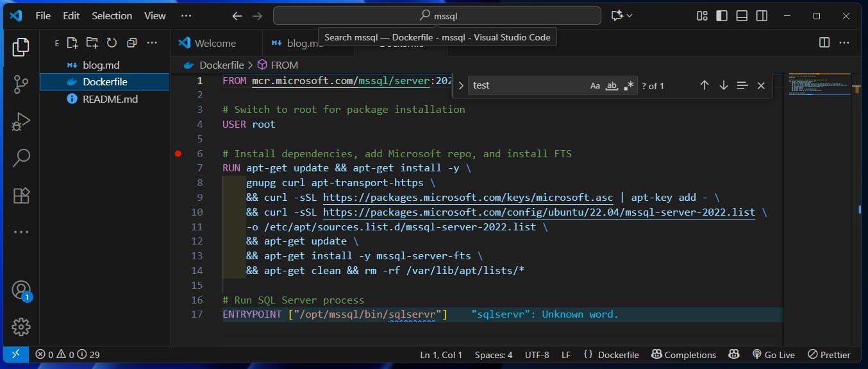Open Customize Layout icon
The width and height of the screenshot is (868, 369).
click(x=703, y=15)
